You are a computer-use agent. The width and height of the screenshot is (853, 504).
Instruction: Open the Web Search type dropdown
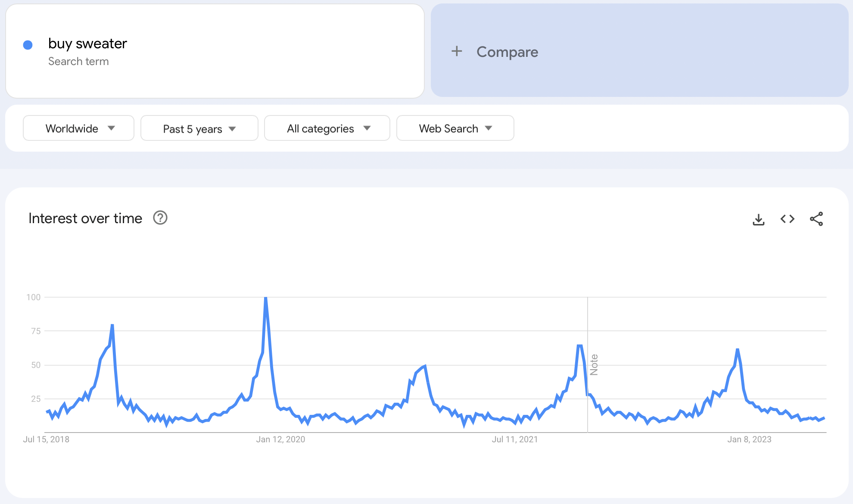[x=455, y=128]
